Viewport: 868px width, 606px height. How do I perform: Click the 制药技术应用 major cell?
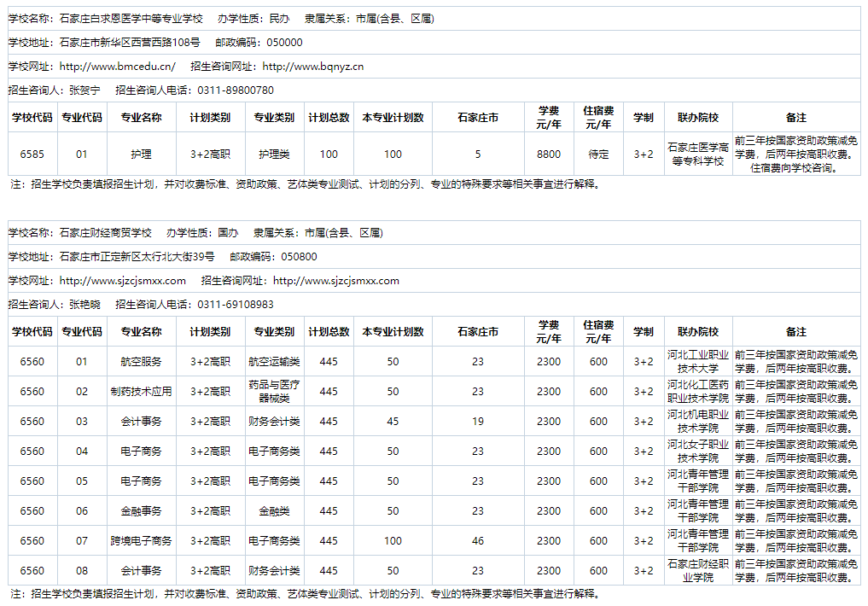[141, 392]
